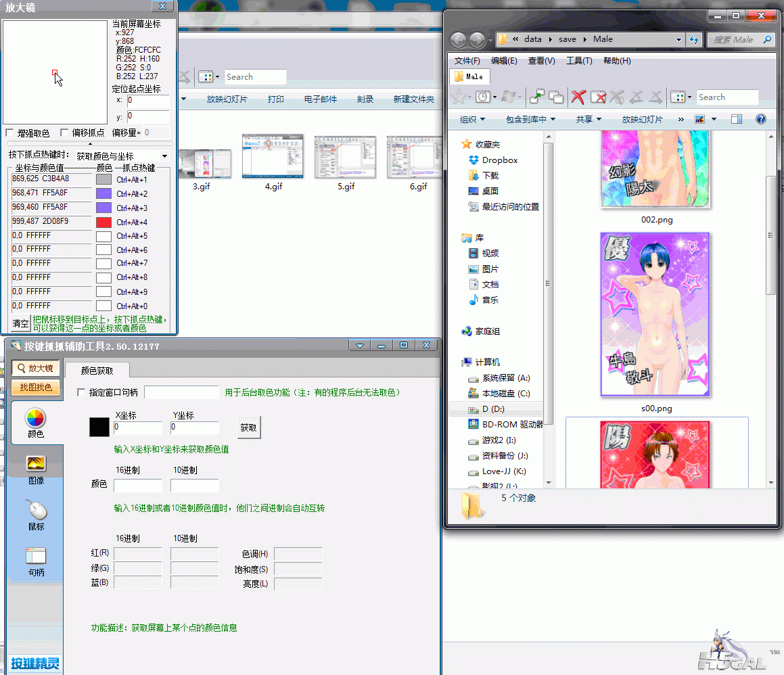Image resolution: width=784 pixels, height=675 pixels.
Task: Select the 4.gif thumbnail in back window
Action: [x=273, y=156]
